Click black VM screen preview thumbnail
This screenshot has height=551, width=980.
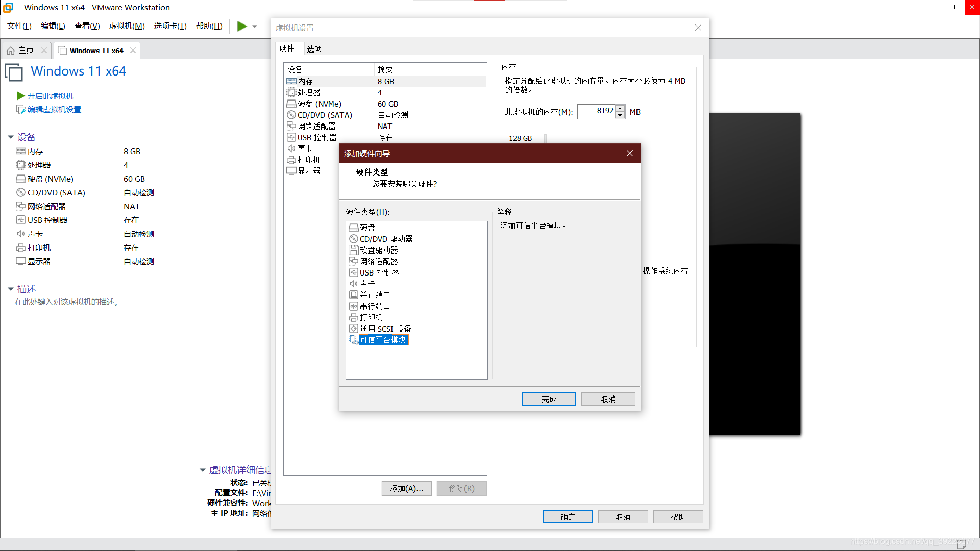(755, 274)
